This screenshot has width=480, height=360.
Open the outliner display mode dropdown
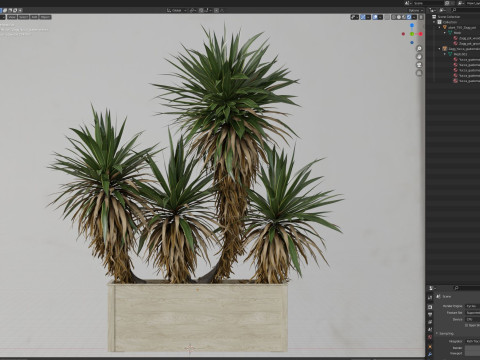[432, 10]
